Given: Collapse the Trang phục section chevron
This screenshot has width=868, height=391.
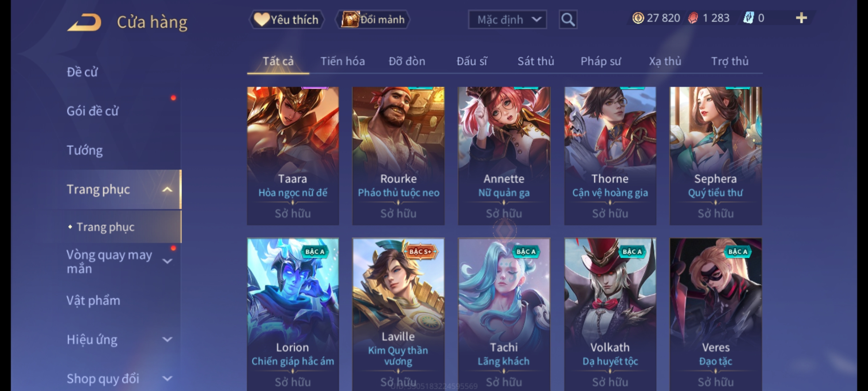Looking at the screenshot, I should click(x=167, y=189).
